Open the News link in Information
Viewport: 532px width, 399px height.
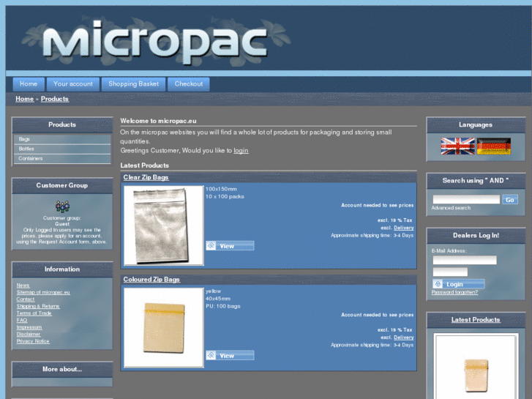click(23, 286)
